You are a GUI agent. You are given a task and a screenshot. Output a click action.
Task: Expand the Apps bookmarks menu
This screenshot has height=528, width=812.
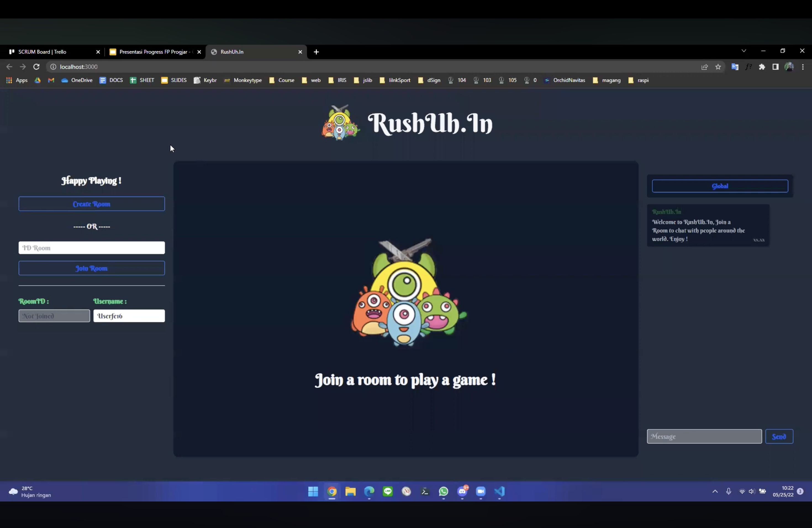[x=16, y=80]
